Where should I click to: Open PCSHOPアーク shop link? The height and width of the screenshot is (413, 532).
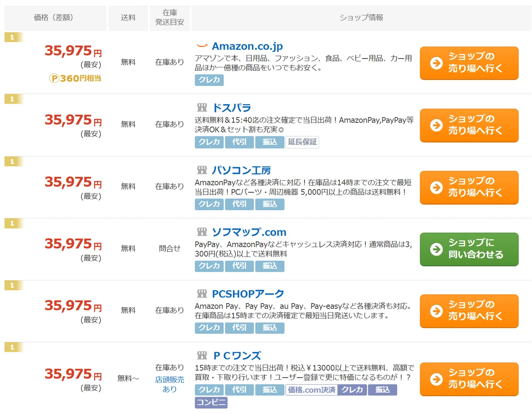248,294
